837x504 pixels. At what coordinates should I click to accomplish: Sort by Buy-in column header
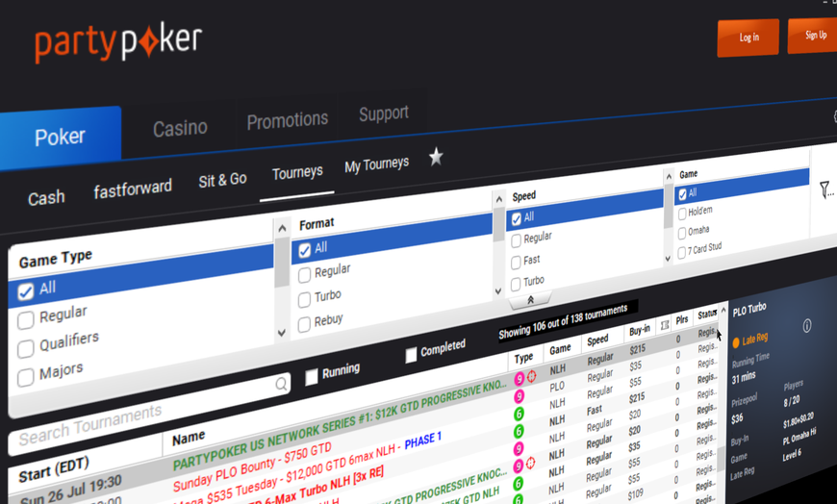pos(640,331)
